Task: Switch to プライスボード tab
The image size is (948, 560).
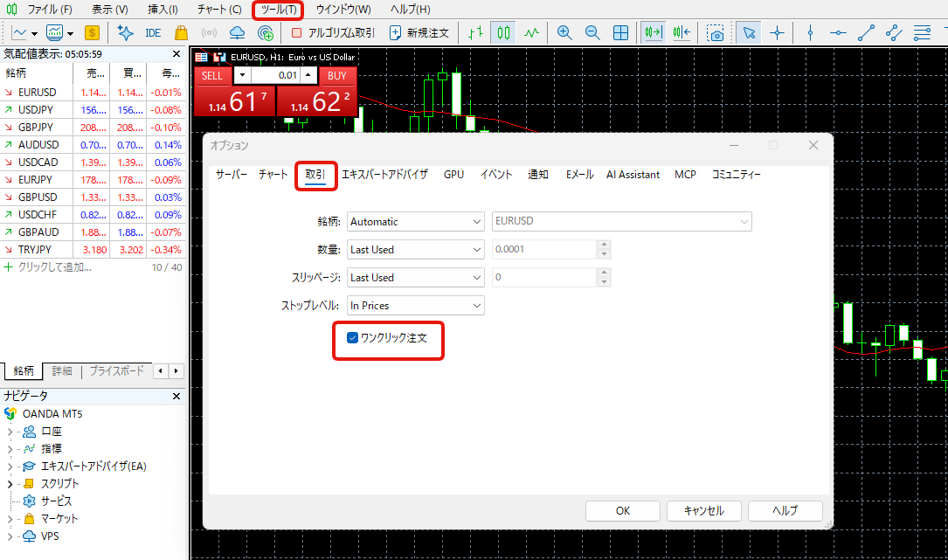Action: coord(117,370)
